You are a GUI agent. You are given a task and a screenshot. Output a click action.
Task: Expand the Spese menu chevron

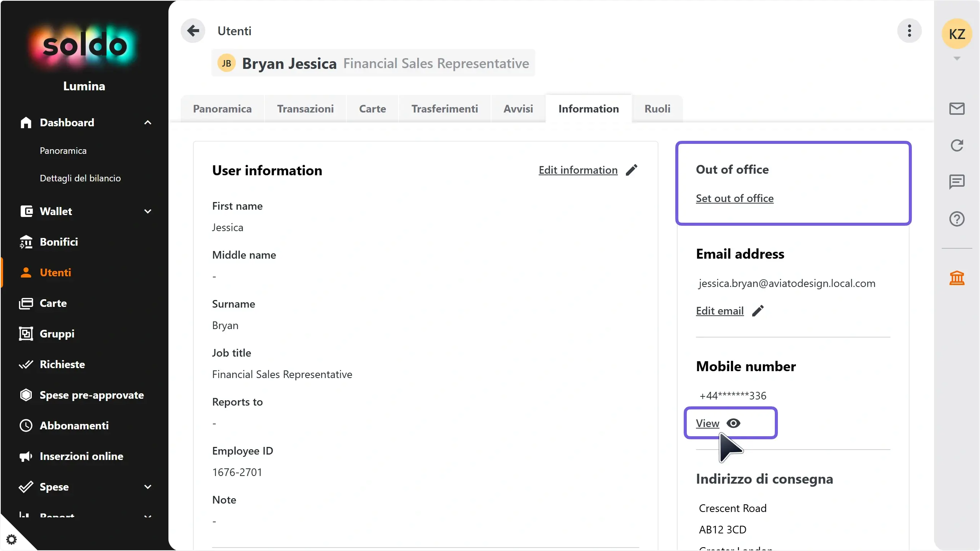[x=148, y=487]
